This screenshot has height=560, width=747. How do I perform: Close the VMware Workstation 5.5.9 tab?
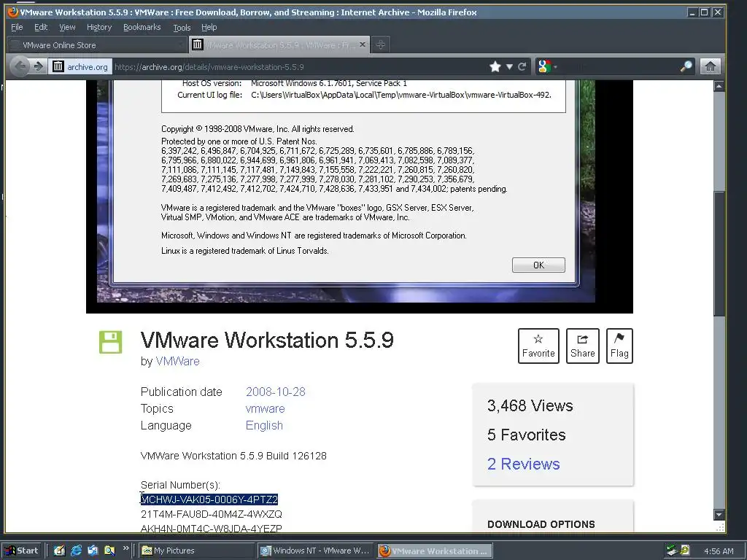[363, 44]
